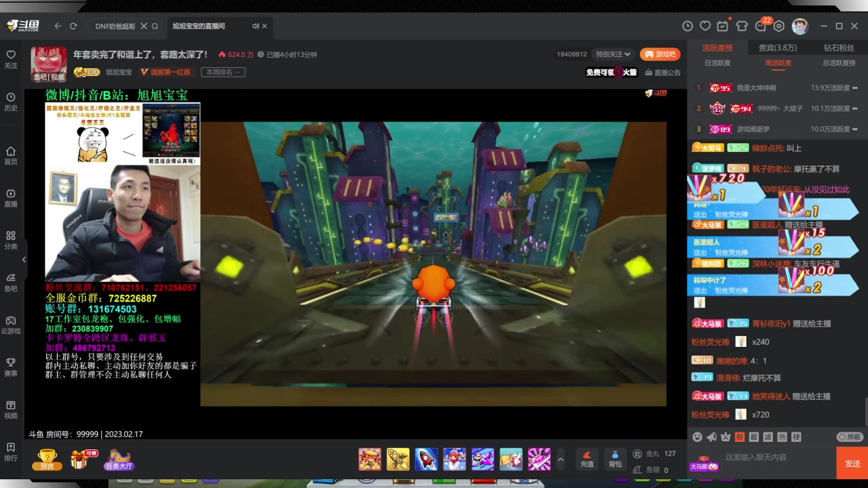Open 赛事 events trophy in sidebar
This screenshot has width=868, height=488.
pos(11,367)
